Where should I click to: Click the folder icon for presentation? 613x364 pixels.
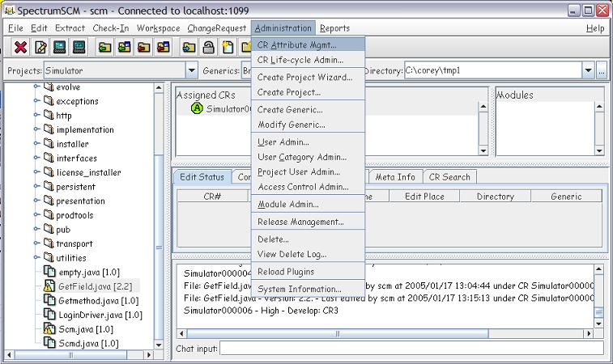point(49,201)
